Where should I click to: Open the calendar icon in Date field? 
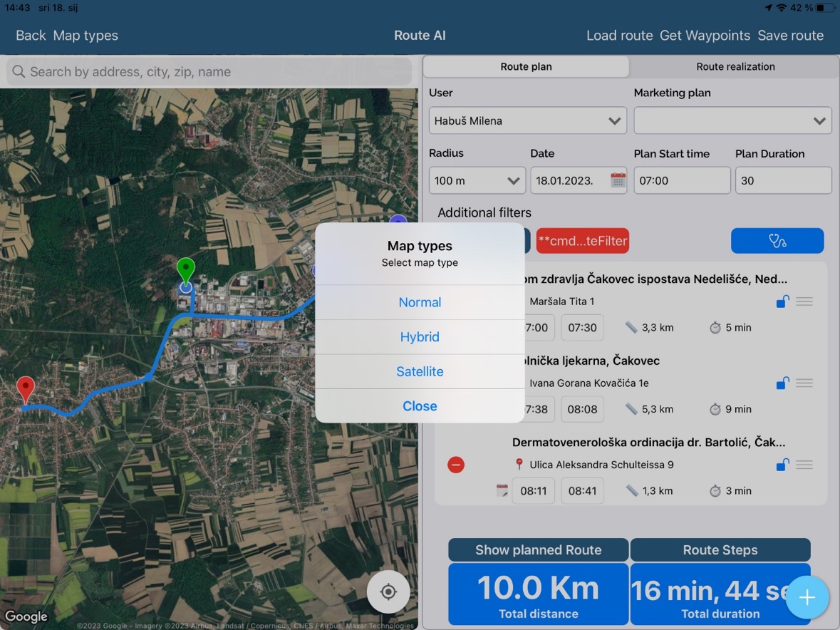(618, 181)
